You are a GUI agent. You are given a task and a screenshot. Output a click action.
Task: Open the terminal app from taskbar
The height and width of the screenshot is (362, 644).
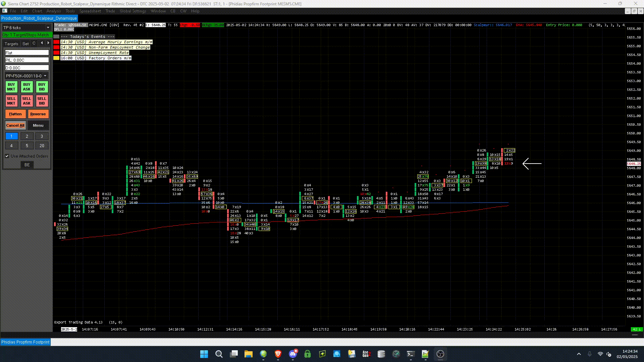click(x=411, y=354)
